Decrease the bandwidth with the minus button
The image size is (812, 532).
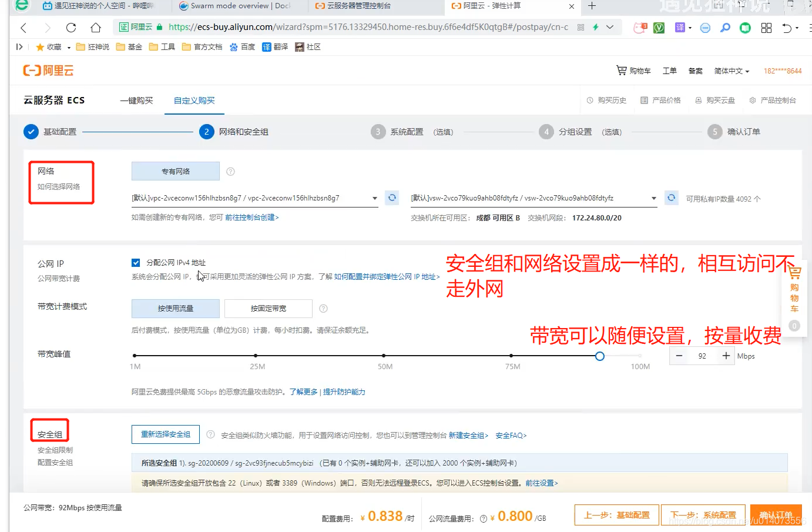click(x=679, y=356)
